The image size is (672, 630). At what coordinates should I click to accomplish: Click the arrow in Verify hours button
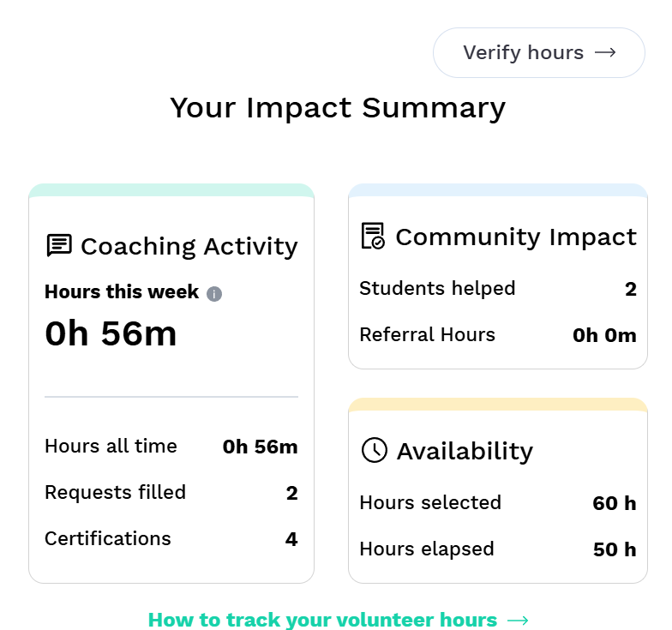point(605,52)
